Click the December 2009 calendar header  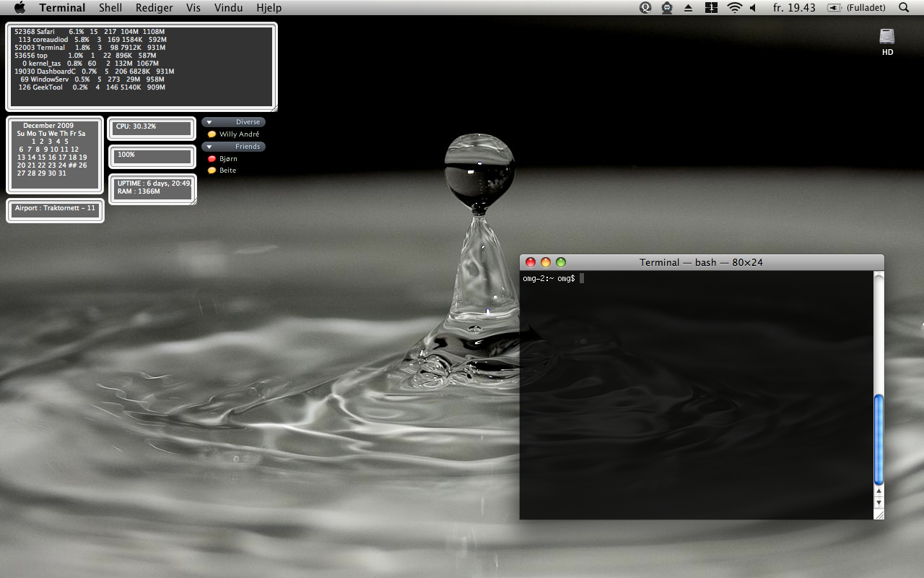48,126
